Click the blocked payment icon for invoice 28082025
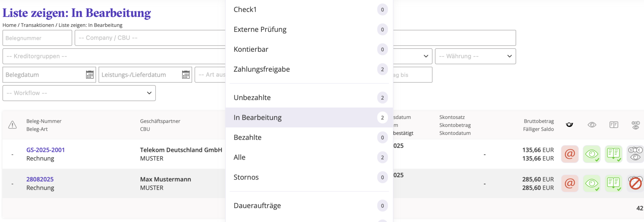The image size is (644, 222). point(635,183)
